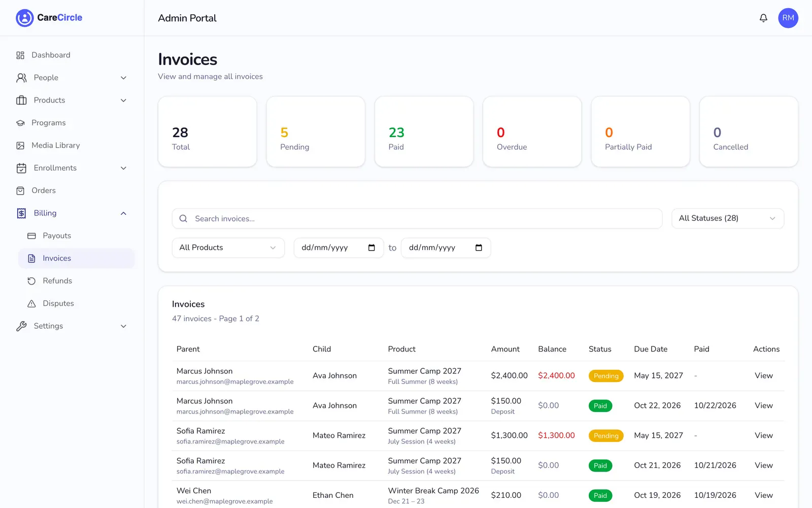
Task: View Wei Chen's Winter Break invoice
Action: [763, 495]
